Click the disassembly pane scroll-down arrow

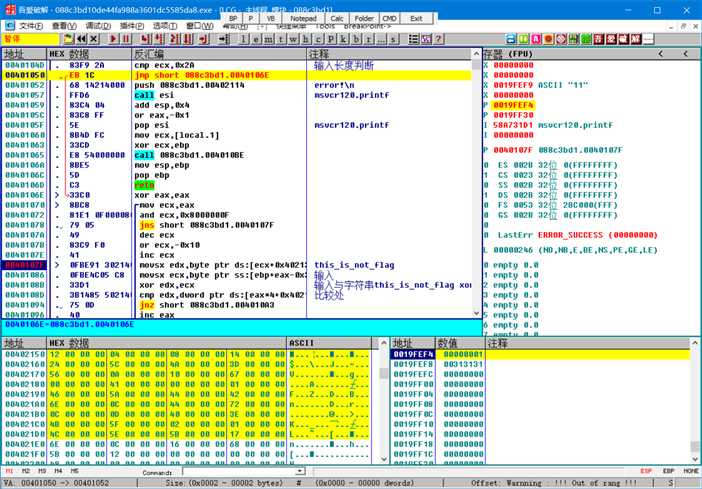coord(476,313)
